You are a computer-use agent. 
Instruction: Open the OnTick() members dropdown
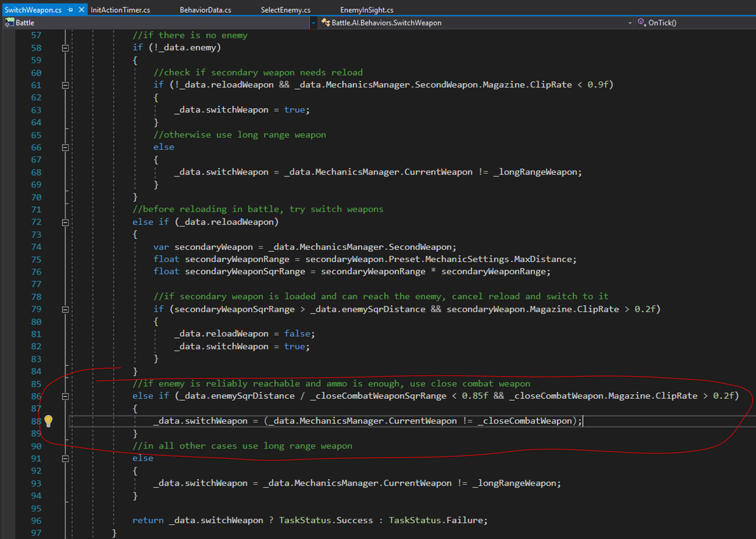click(x=695, y=23)
